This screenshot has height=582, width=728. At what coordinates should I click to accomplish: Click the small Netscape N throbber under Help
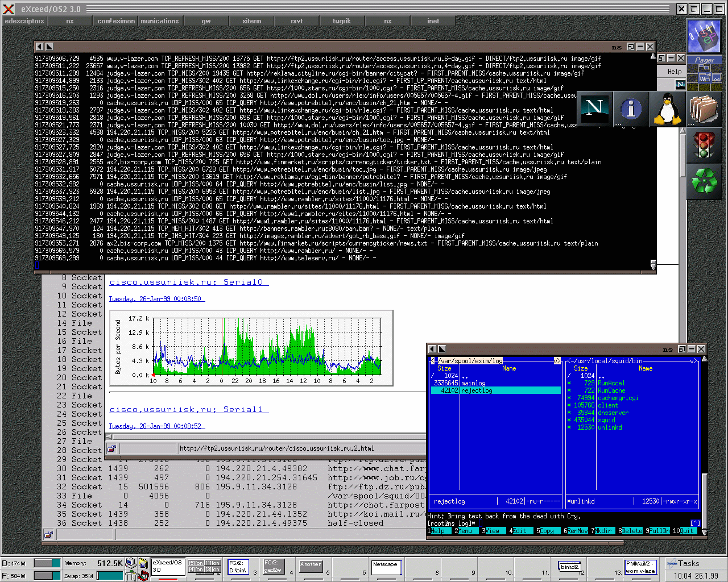[680, 84]
